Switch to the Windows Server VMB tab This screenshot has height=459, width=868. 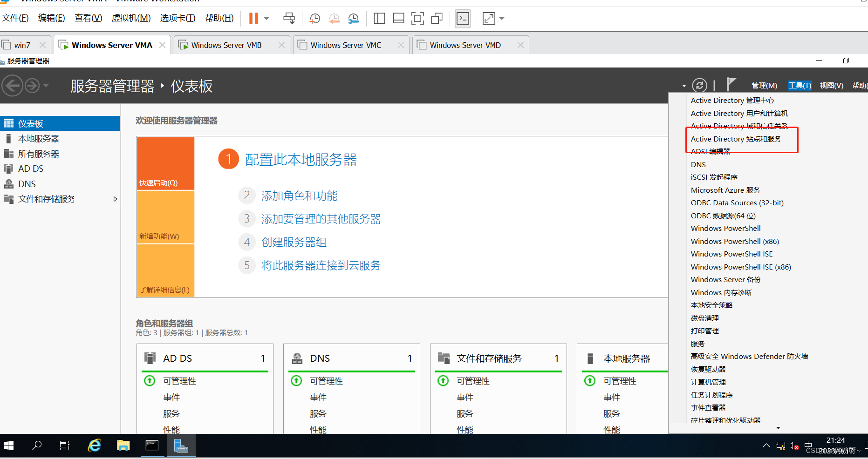[226, 45]
